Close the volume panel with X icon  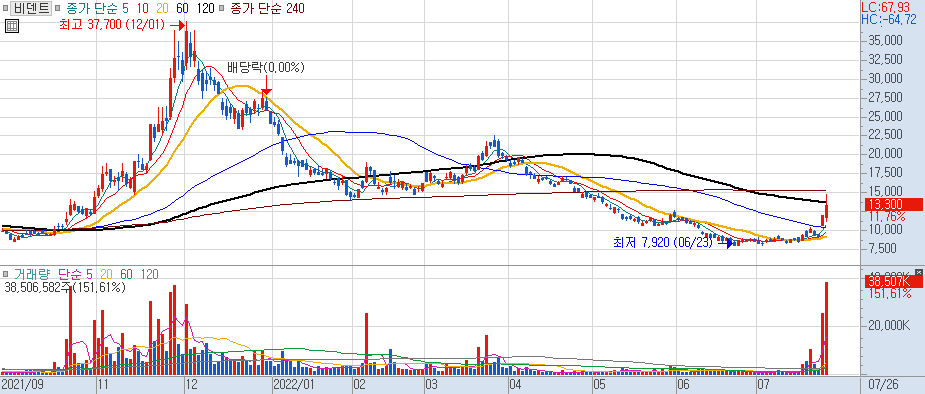click(918, 272)
